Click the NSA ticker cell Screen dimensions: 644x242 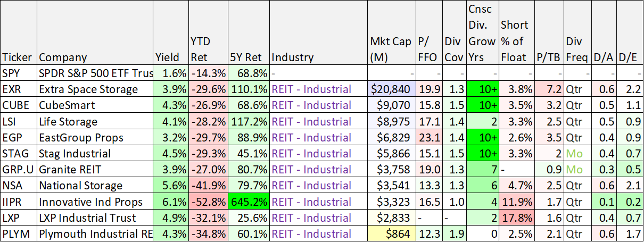19,185
